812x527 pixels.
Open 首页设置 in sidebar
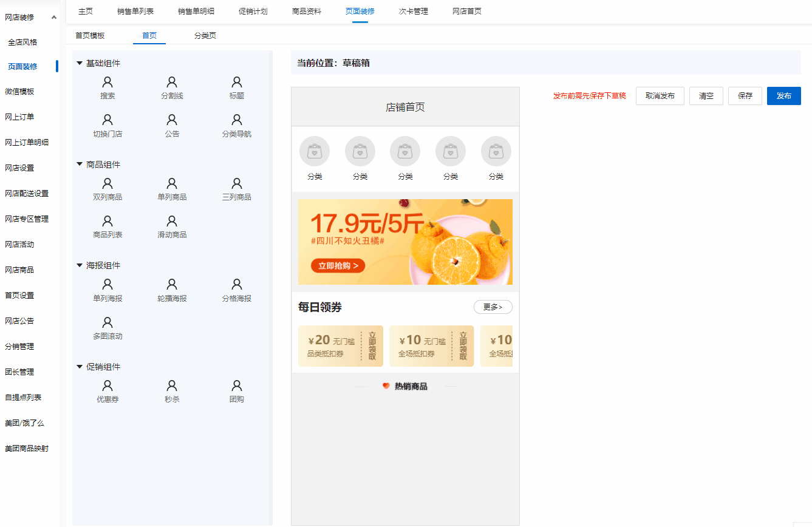[19, 296]
